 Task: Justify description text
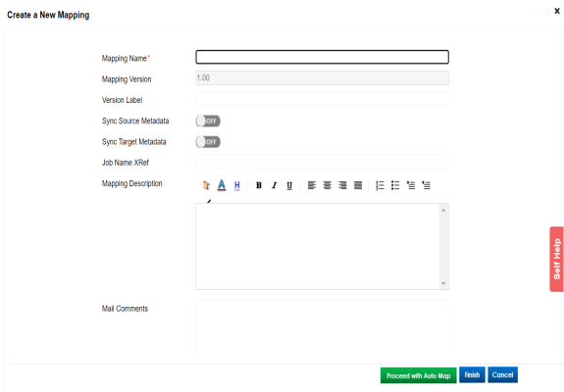(x=358, y=185)
